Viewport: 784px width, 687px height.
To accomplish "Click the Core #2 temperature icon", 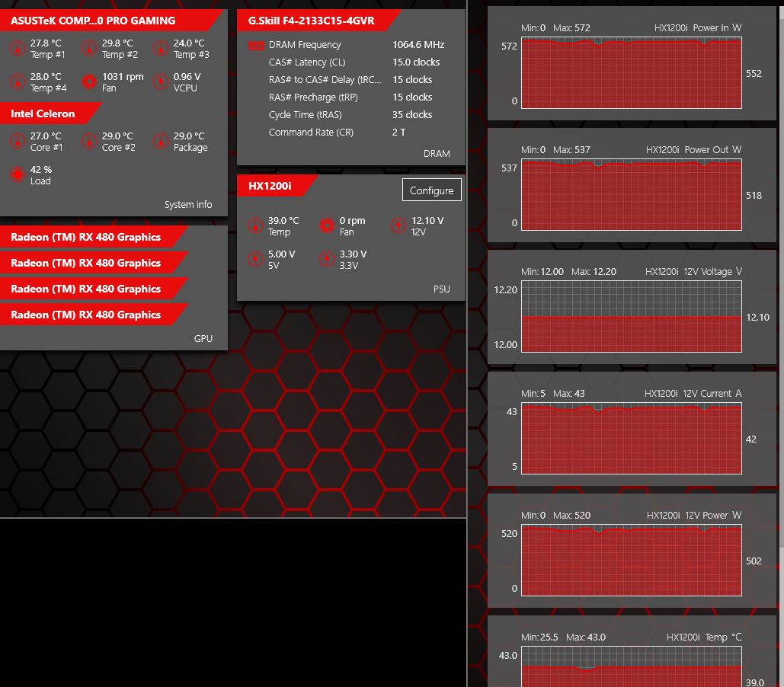I will (x=89, y=141).
